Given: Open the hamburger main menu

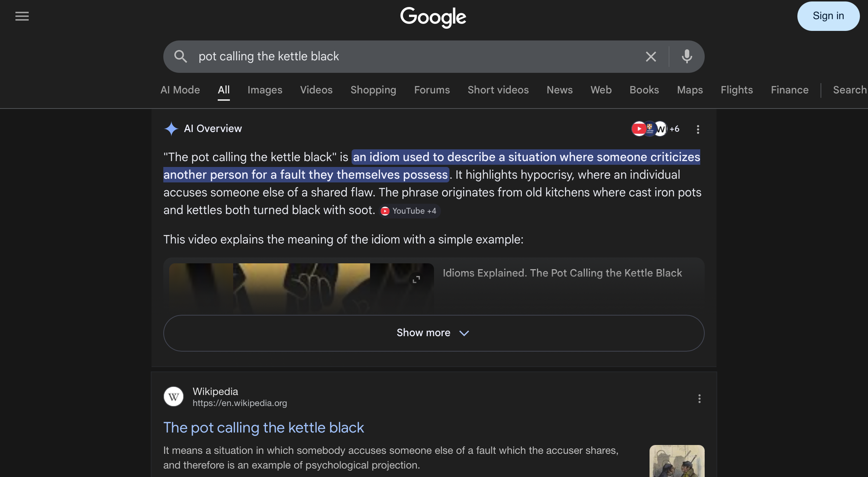Looking at the screenshot, I should click(22, 16).
